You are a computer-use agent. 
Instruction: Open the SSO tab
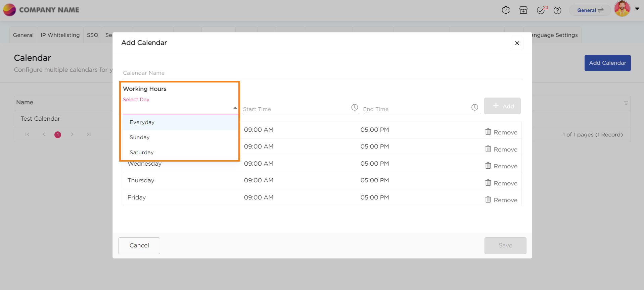tap(92, 35)
